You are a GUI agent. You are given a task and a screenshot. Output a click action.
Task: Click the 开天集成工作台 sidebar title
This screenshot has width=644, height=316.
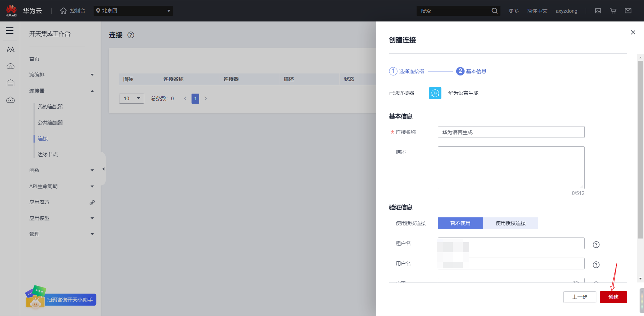tap(50, 34)
